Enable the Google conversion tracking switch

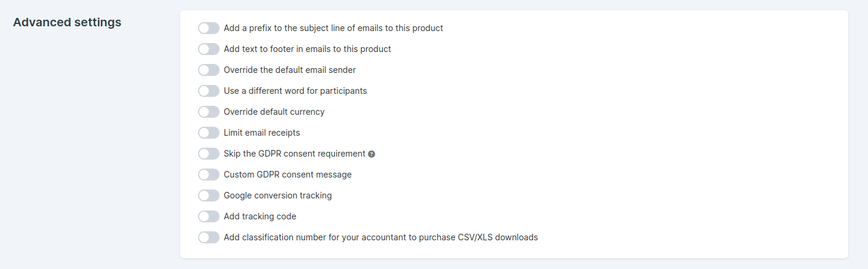click(209, 195)
